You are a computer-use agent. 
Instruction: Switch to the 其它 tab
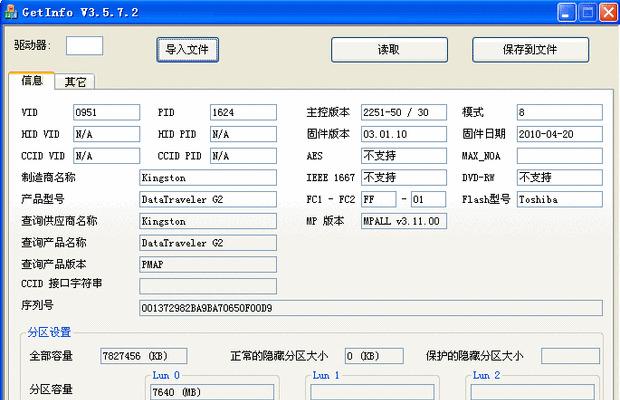pos(75,82)
